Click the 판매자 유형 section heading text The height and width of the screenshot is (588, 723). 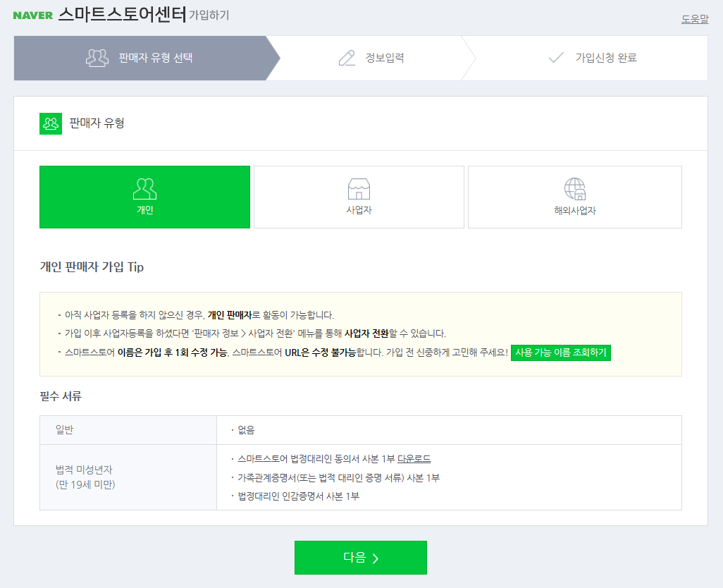[97, 123]
